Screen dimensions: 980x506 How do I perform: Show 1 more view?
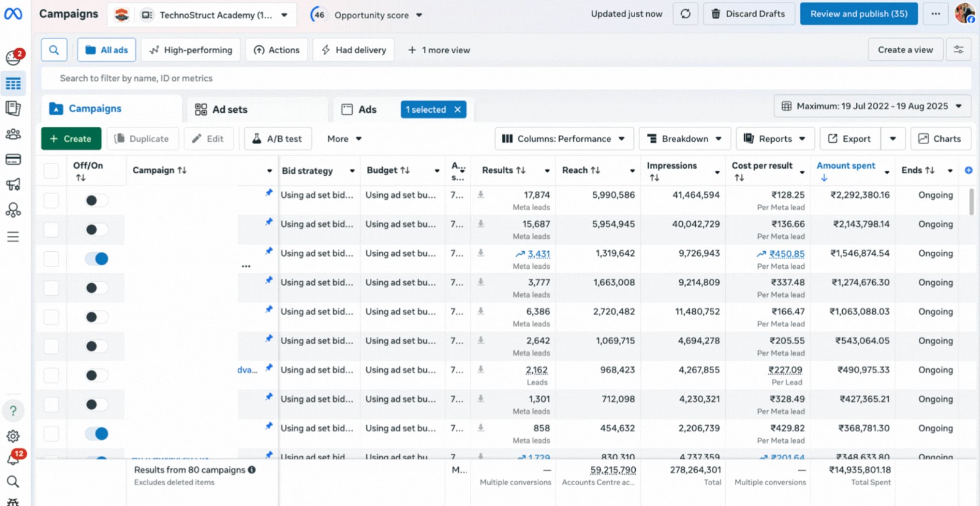pos(439,50)
